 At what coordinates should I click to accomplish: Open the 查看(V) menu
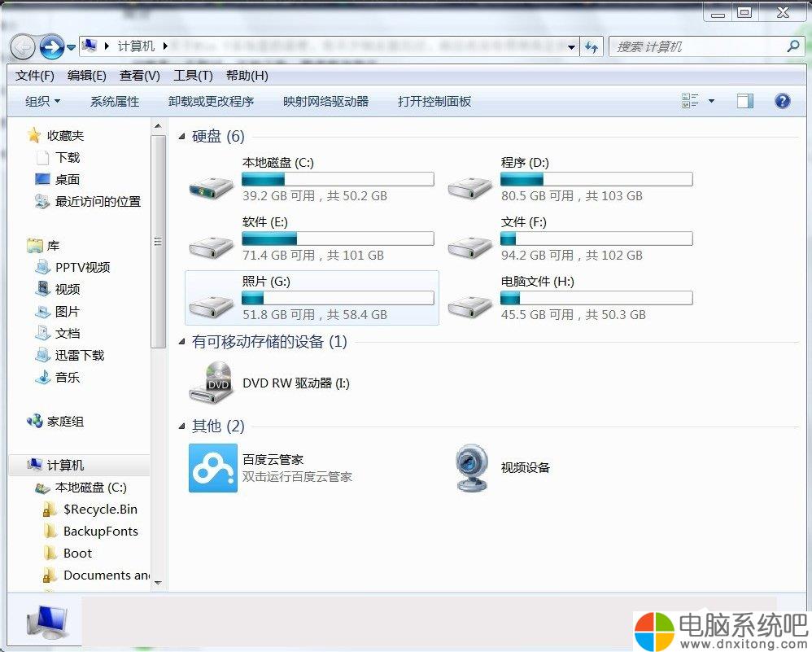pos(139,76)
